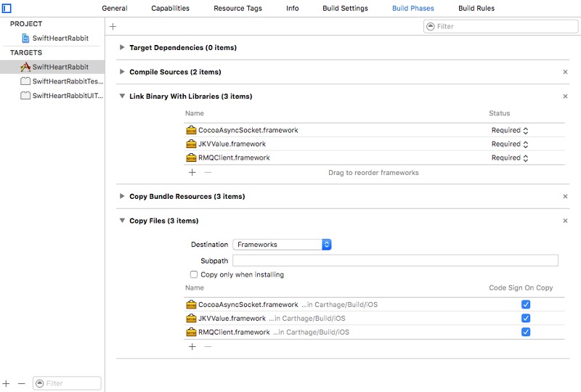Expand the Target Dependencies section
The height and width of the screenshot is (392, 581).
coord(122,48)
